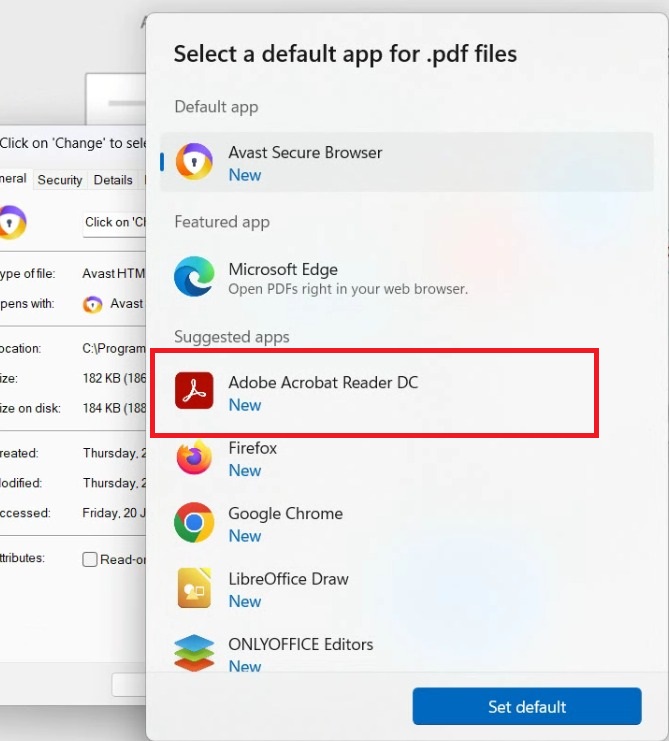Click the Firefox icon
The image size is (669, 741).
point(194,457)
